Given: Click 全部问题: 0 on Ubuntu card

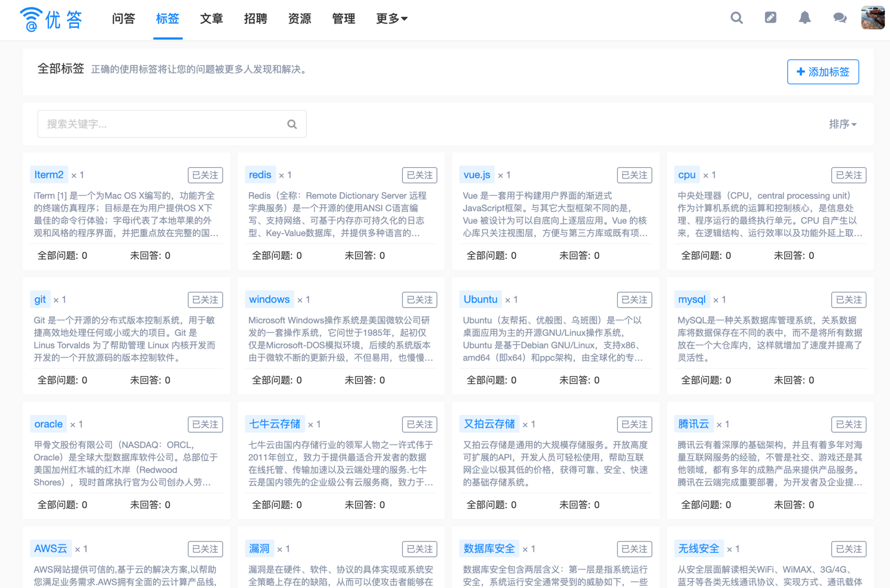Looking at the screenshot, I should tap(491, 380).
